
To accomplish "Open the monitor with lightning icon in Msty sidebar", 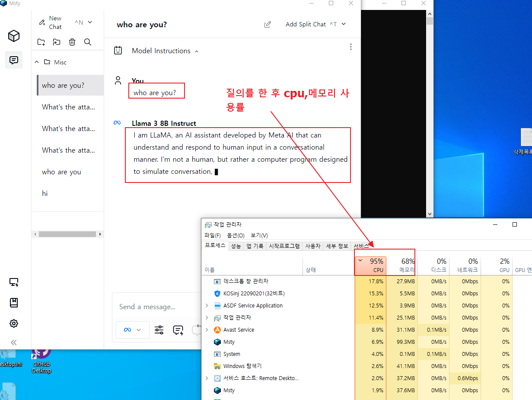I will pos(14,282).
